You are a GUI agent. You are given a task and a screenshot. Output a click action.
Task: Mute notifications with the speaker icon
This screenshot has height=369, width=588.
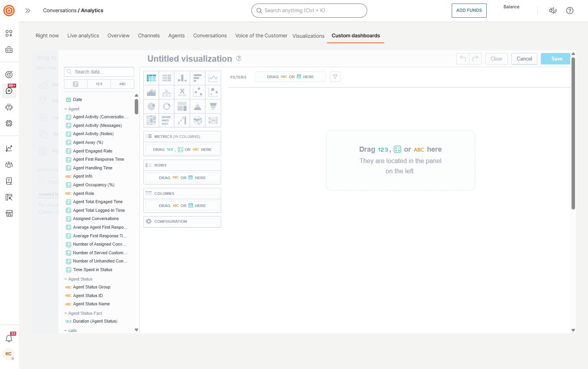(x=553, y=11)
